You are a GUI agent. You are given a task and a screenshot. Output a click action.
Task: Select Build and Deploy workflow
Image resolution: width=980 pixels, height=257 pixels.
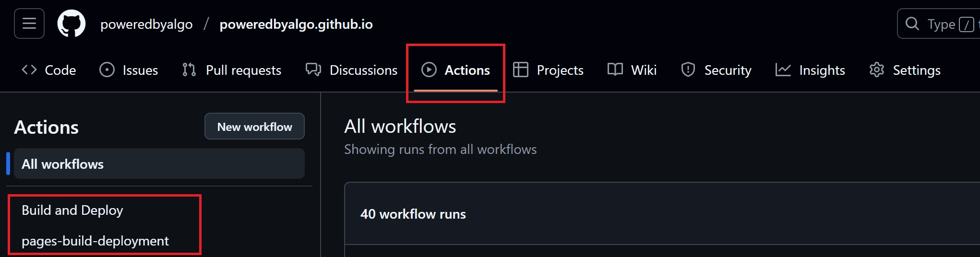pos(72,210)
